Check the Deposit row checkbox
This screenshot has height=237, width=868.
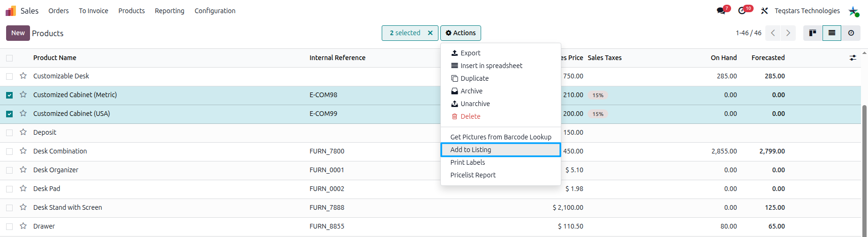tap(9, 132)
